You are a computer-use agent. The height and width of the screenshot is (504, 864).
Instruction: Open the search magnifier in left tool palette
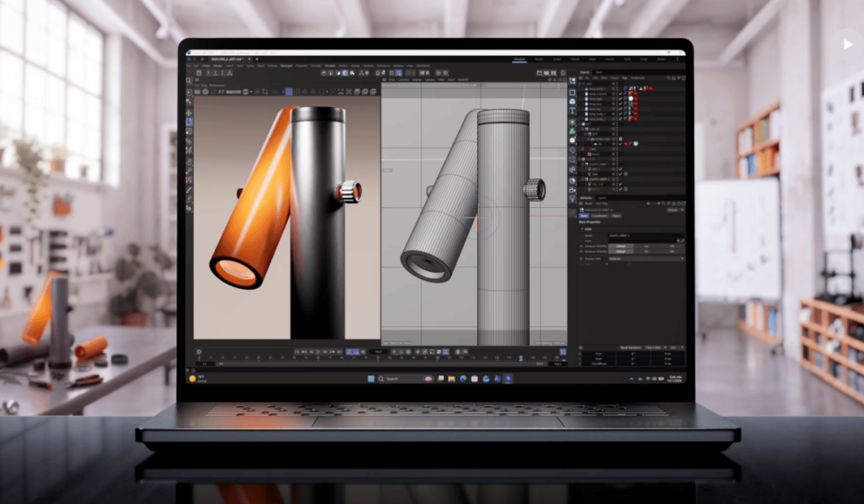(189, 80)
